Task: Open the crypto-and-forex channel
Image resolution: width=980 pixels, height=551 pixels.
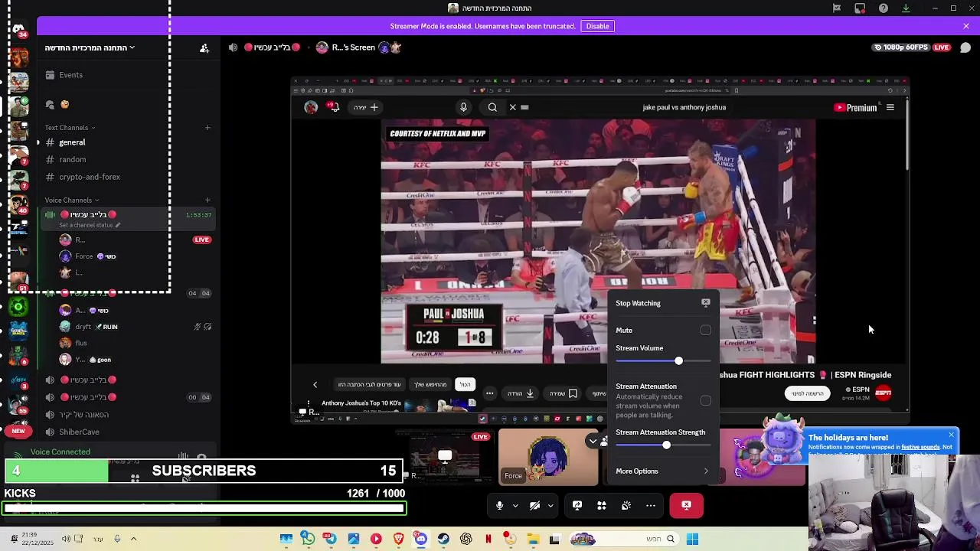Action: (x=90, y=177)
